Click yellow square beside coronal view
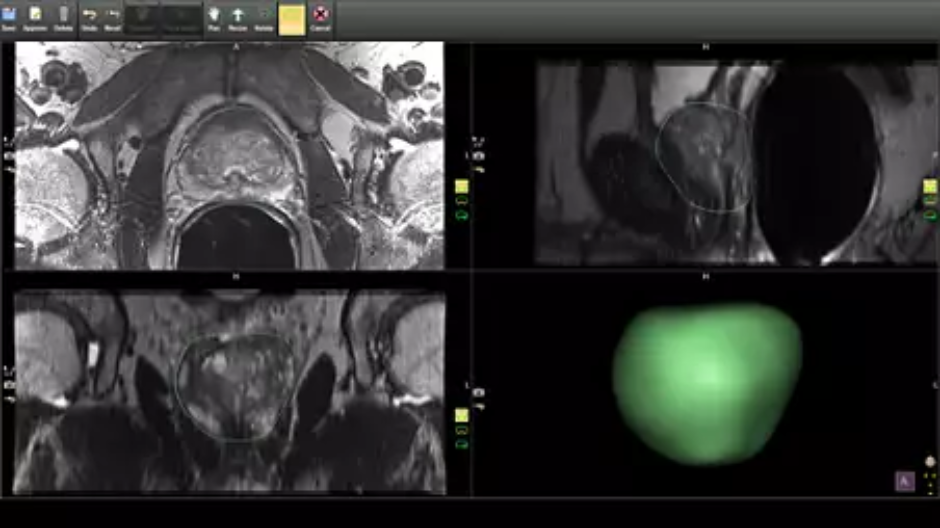 point(462,415)
